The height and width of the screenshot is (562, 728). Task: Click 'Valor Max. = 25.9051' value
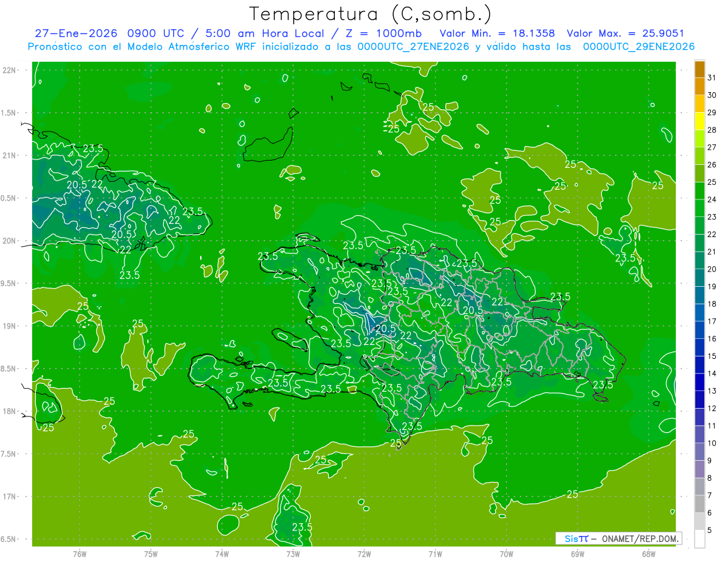625,33
